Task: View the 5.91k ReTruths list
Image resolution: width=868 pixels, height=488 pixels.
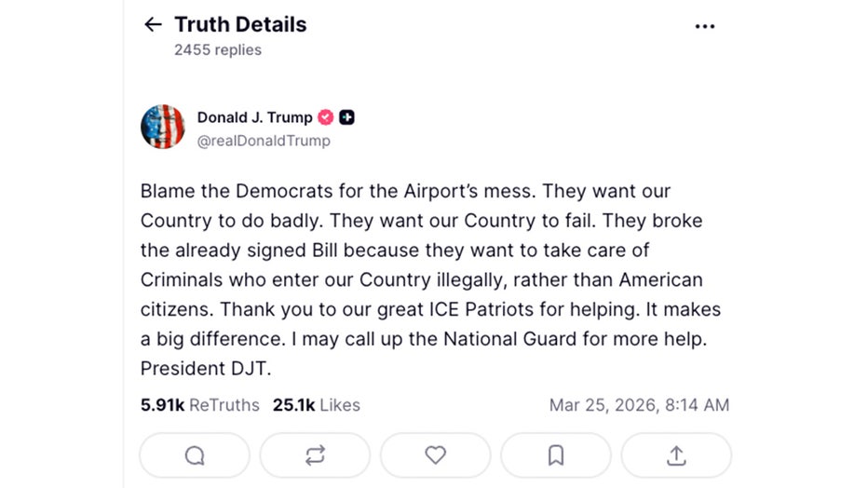Action: (202, 405)
